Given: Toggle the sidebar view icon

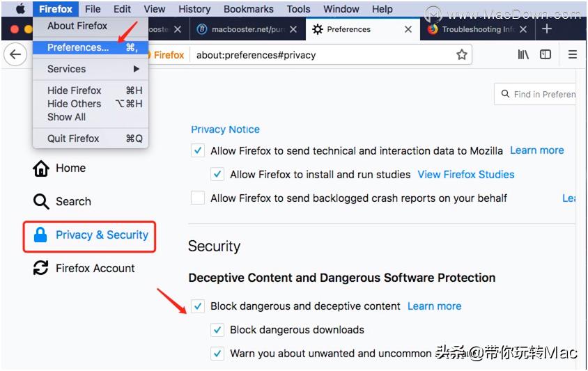Looking at the screenshot, I should 546,55.
